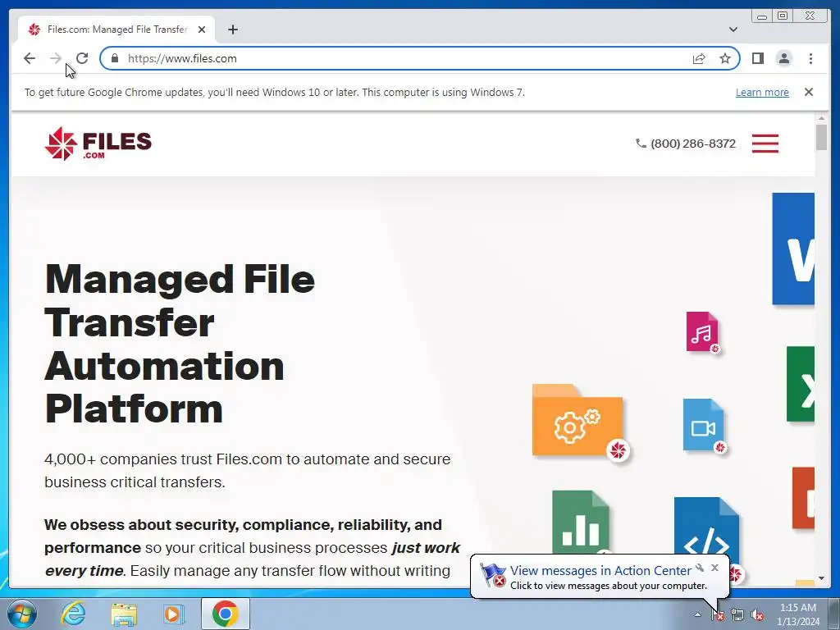840x630 pixels.
Task: Select the Files.com Managed File Transfer tab
Action: click(x=116, y=30)
